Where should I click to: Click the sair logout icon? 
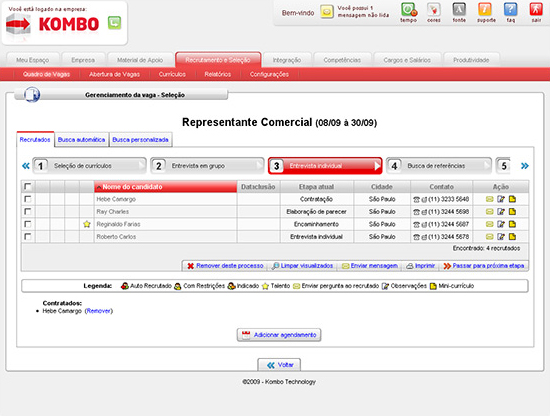pos(536,10)
